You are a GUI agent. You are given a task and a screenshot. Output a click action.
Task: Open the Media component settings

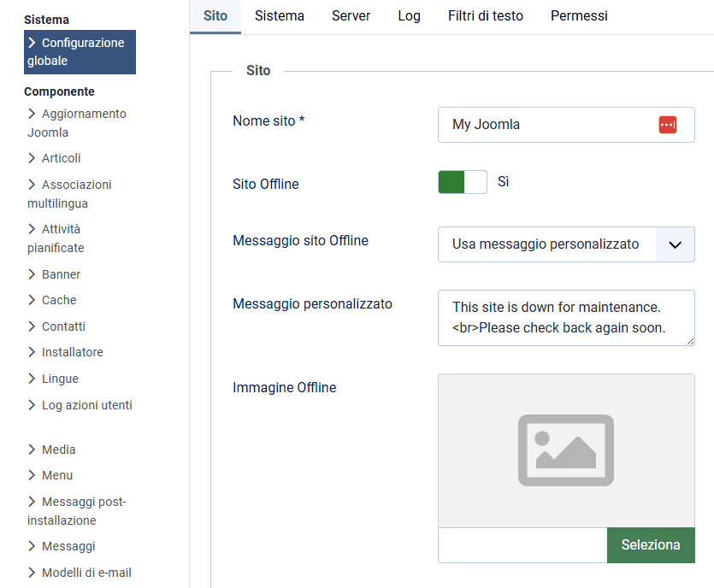(58, 450)
